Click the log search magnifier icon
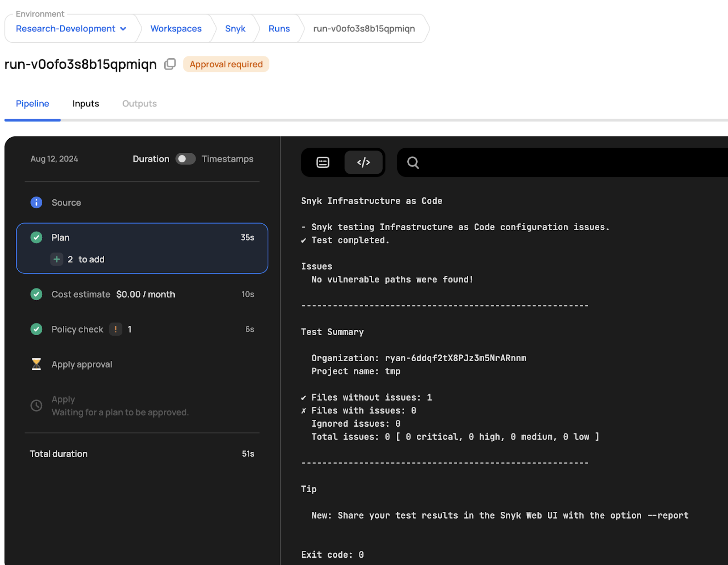This screenshot has width=728, height=565. tap(413, 162)
